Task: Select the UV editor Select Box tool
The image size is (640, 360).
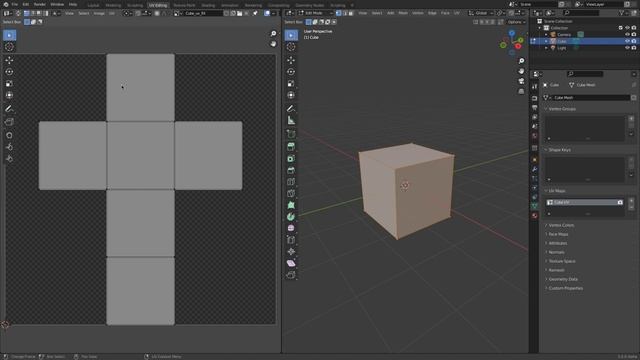Action: 9,35
